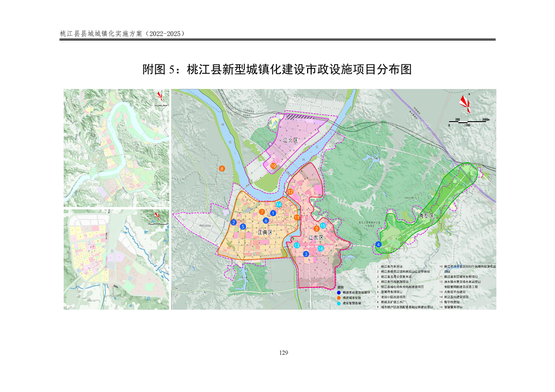Select orange marker 10 in Jiangbei district
555x392 pixels.
(274, 166)
